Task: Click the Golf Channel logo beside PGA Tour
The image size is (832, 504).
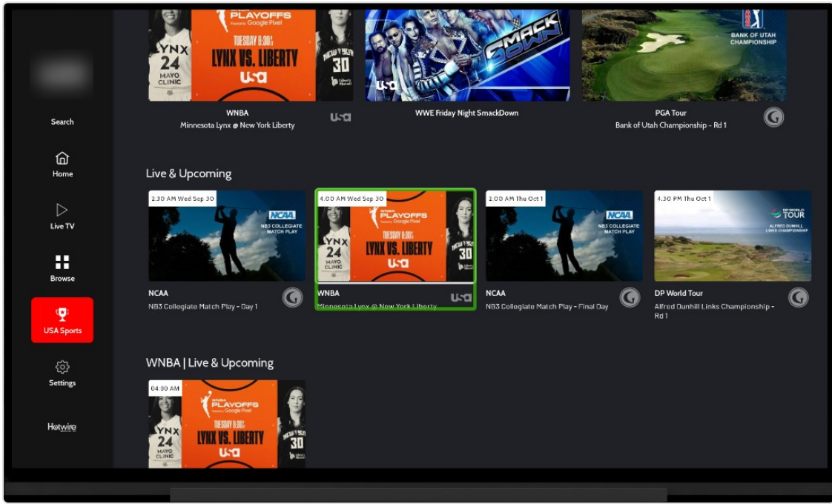Action: [x=773, y=117]
